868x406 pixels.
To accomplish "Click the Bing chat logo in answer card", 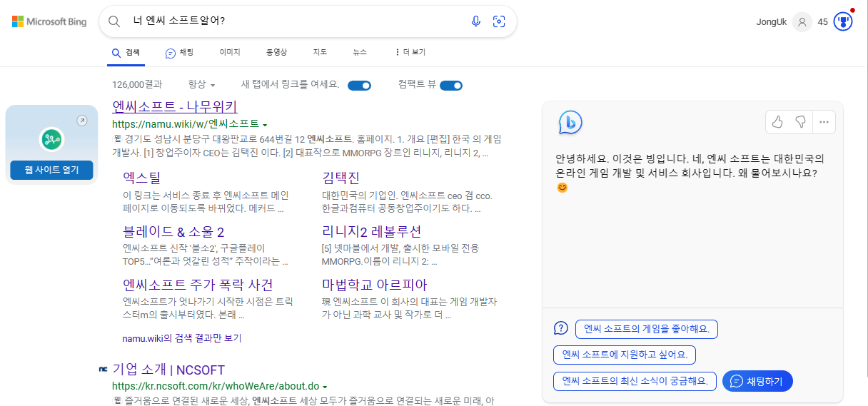I will 570,123.
